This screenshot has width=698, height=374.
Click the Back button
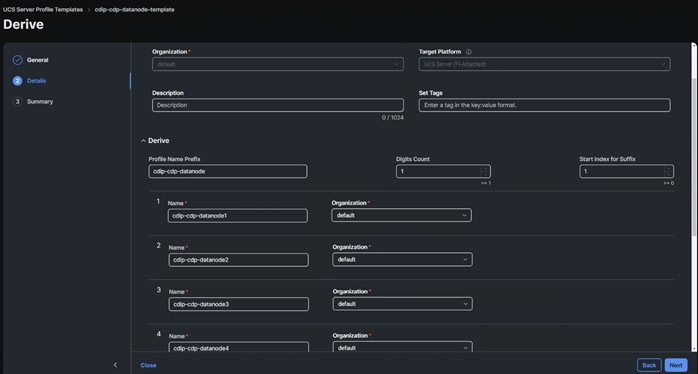pyautogui.click(x=649, y=365)
